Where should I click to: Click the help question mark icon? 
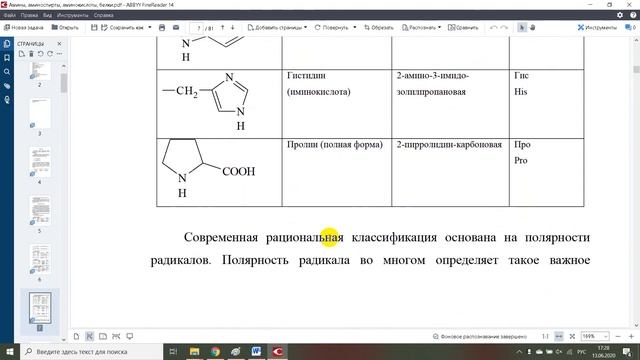(x=633, y=15)
